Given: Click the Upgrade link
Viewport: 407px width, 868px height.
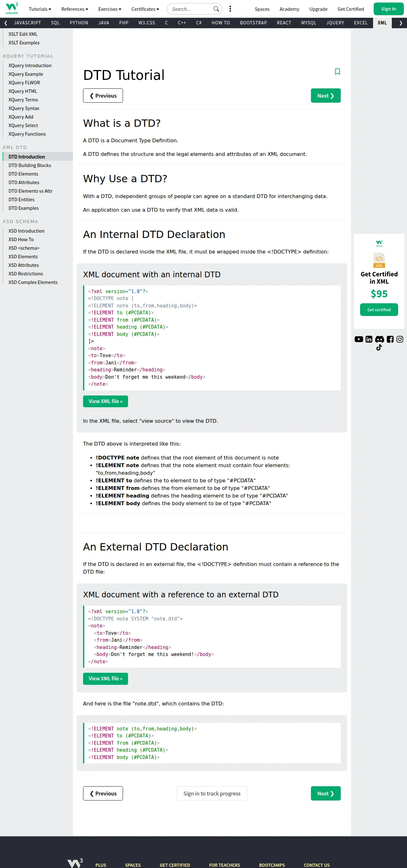Looking at the screenshot, I should (x=318, y=9).
